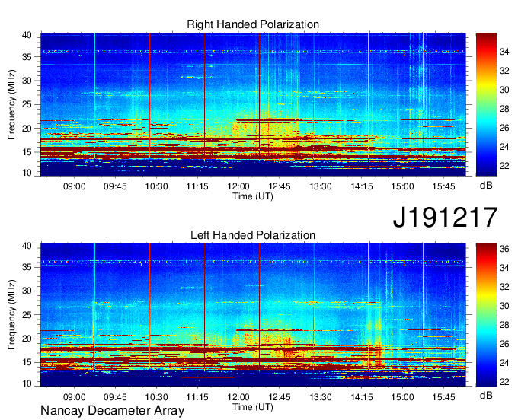This screenshot has width=518, height=420.
Task: Click the 14:15 time tick under Left Handed plot
Action: click(x=361, y=397)
